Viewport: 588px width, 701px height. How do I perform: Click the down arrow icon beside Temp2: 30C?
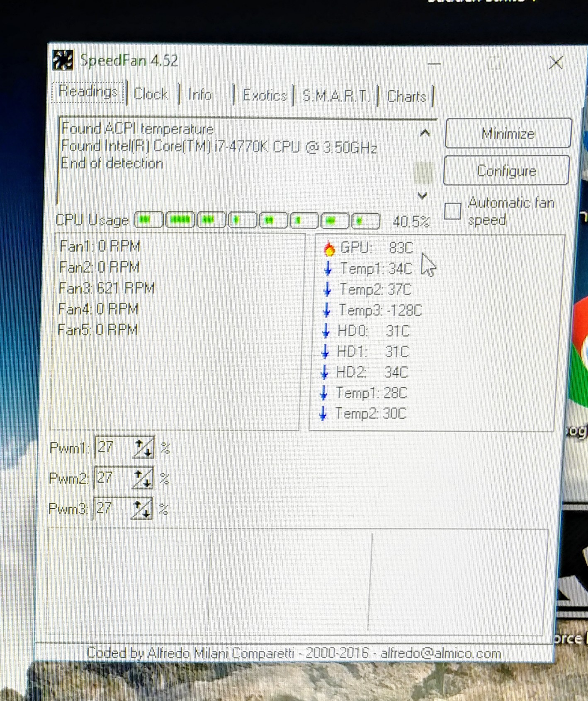pyautogui.click(x=323, y=413)
